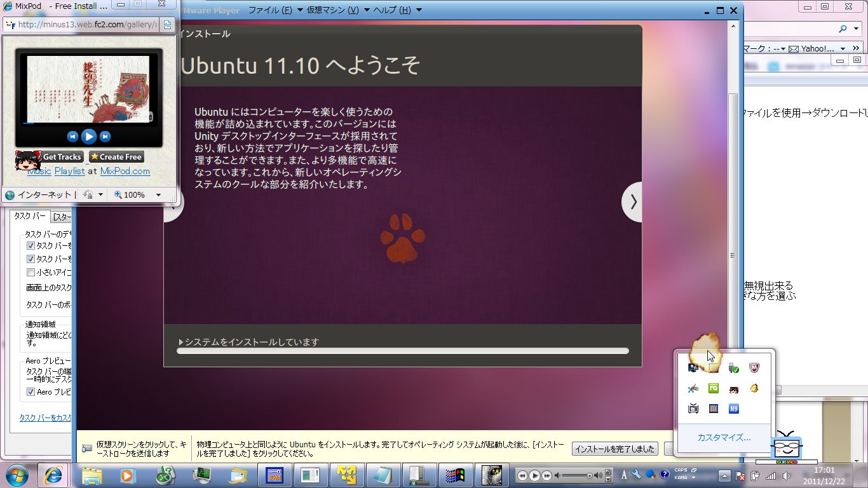The width and height of the screenshot is (868, 488).
Task: Click safely remove hardware USB icon
Action: point(734,368)
